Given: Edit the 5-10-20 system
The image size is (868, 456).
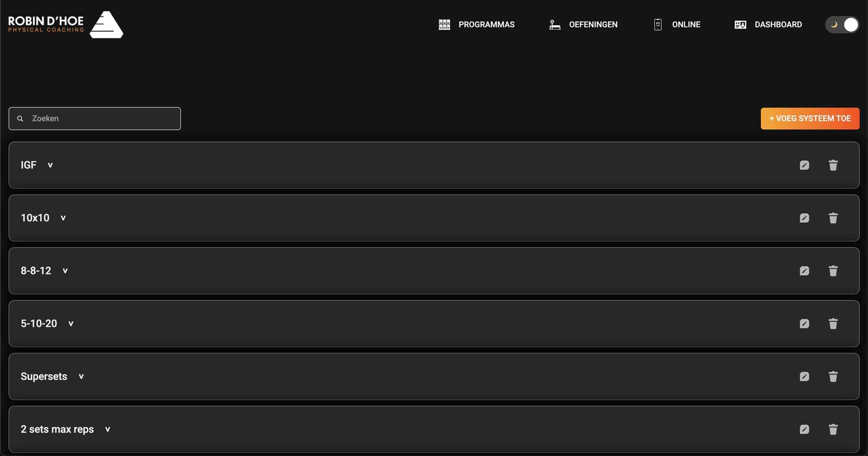Looking at the screenshot, I should (x=804, y=324).
